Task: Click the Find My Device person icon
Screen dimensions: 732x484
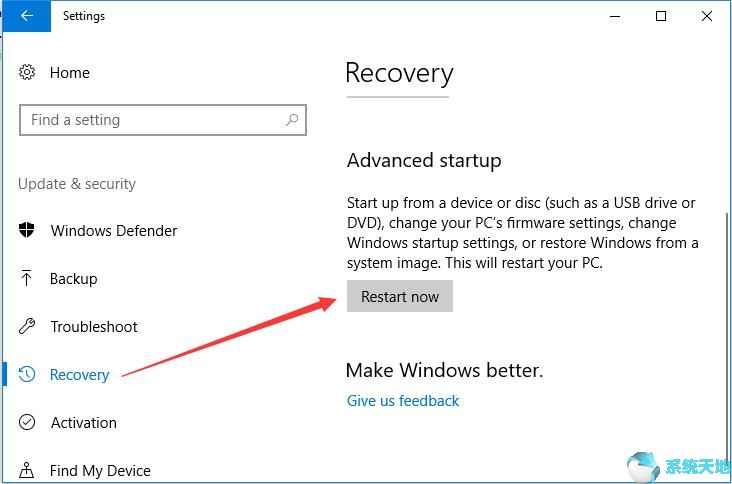Action: coord(28,470)
